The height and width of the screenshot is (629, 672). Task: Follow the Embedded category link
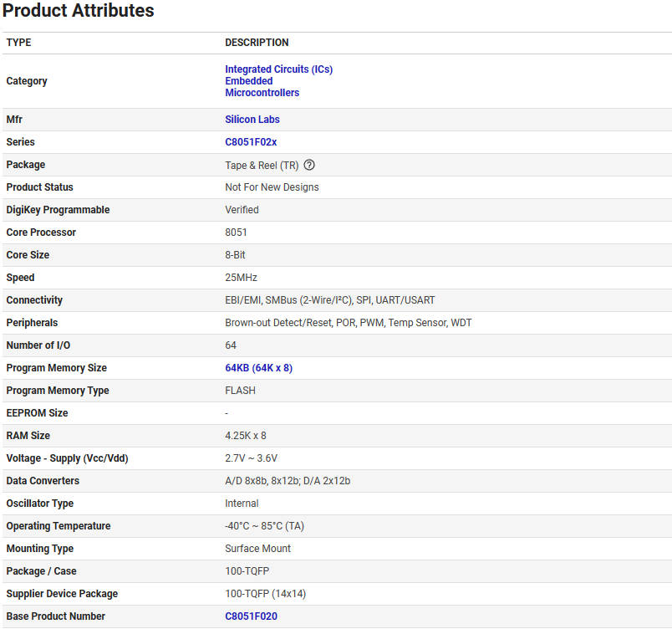coord(248,81)
